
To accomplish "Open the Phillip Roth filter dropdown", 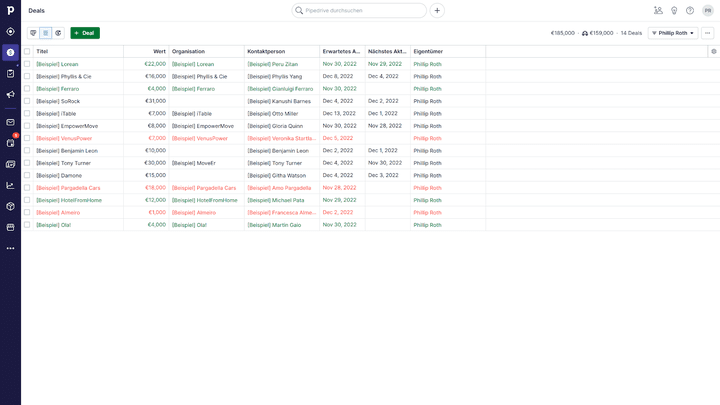I will (x=673, y=33).
